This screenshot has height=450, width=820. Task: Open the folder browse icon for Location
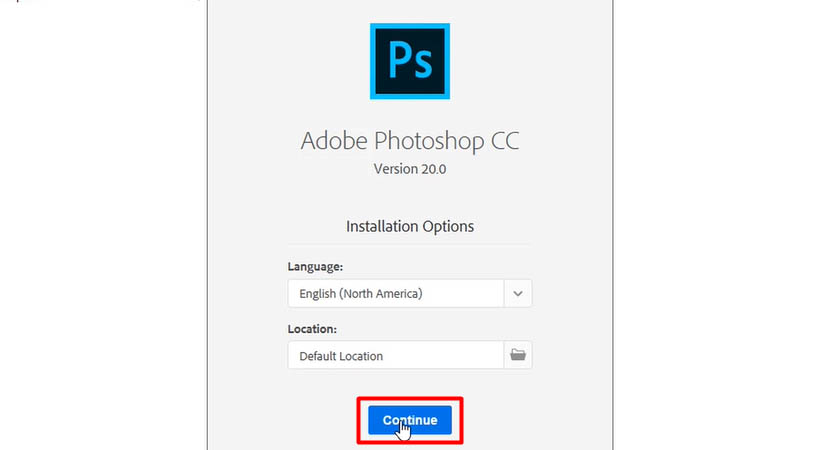tap(518, 355)
